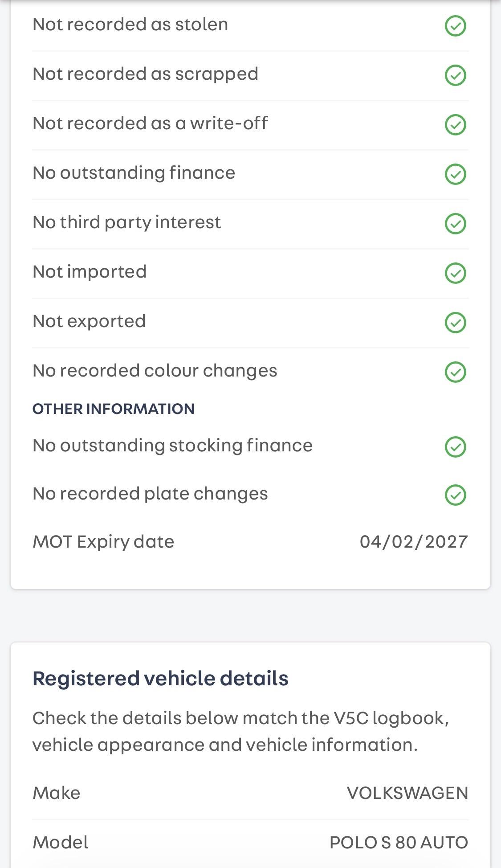Click the check icon for No recorded colour changes

click(x=455, y=372)
